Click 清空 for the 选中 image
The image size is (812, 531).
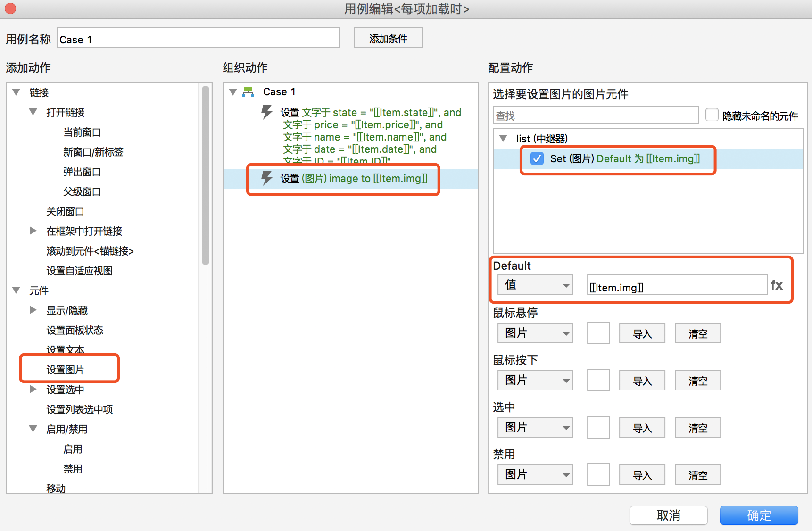[x=698, y=428]
